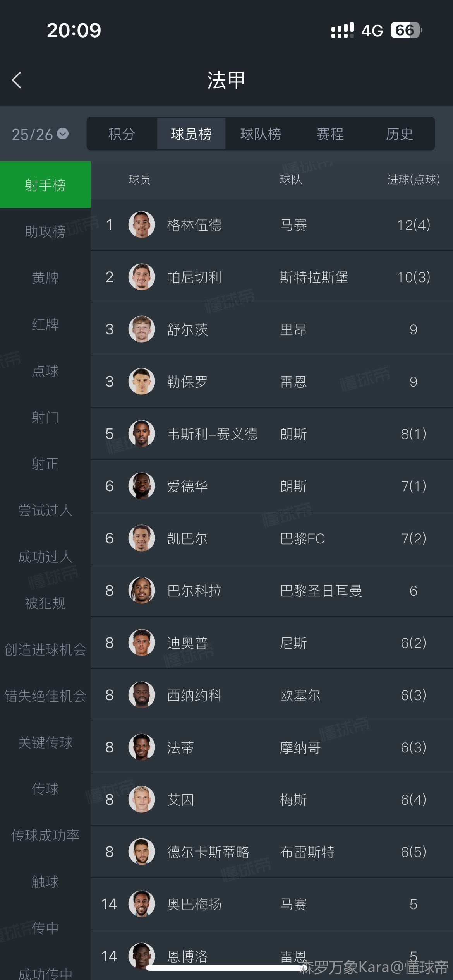Viewport: 453px width, 980px height.
Task: Choose 创造进球机会 in the sidebar
Action: [45, 649]
